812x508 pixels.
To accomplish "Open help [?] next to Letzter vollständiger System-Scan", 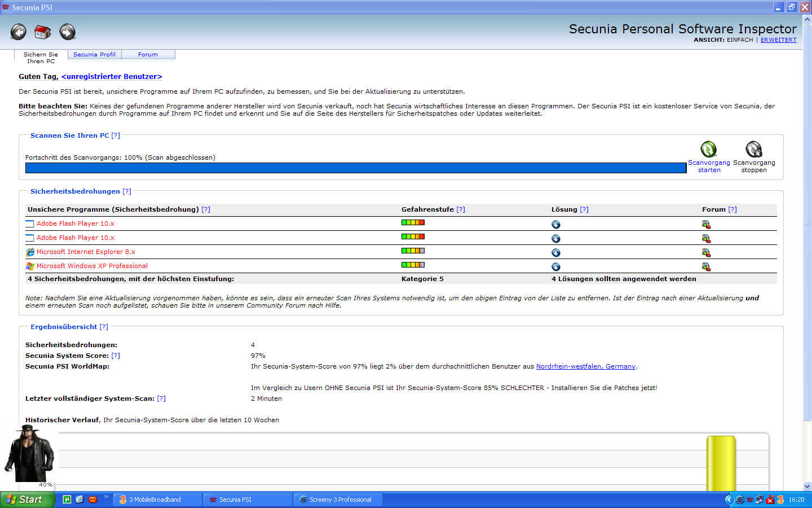I will pos(161,398).
